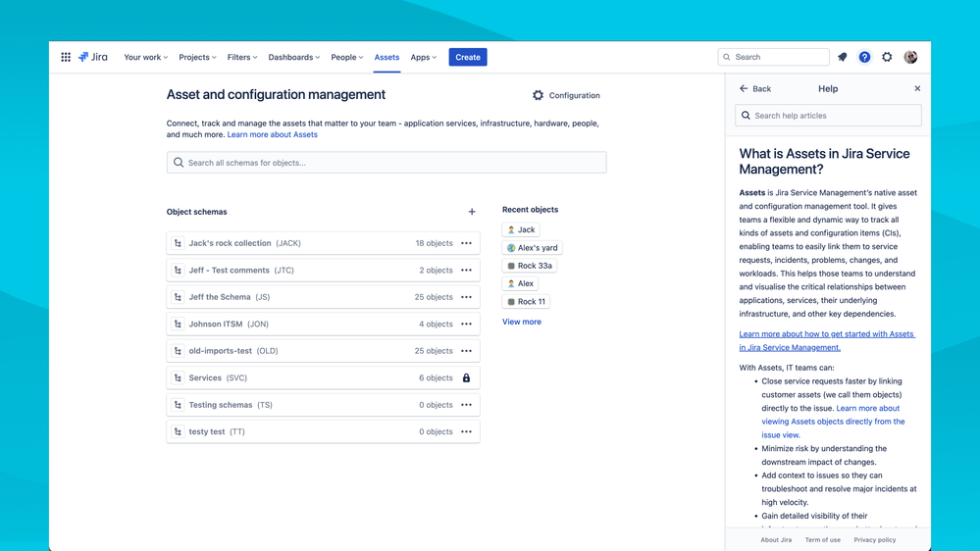
Task: Focus Search help articles field
Action: [828, 116]
